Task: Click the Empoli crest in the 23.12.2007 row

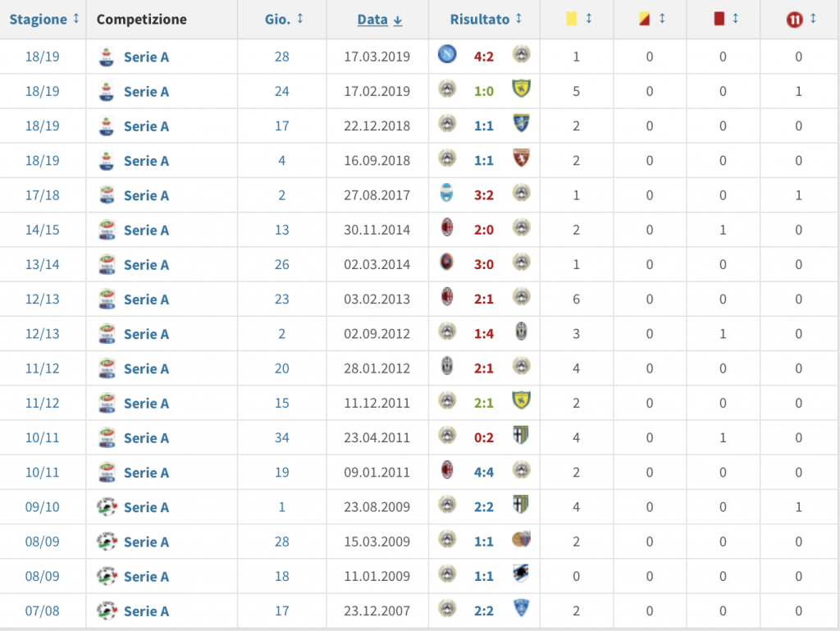Action: pyautogui.click(x=520, y=610)
